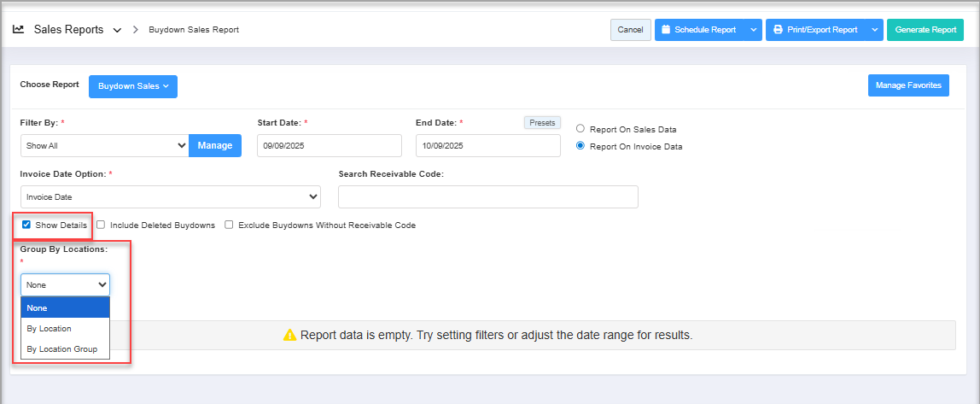The height and width of the screenshot is (404, 980).
Task: Click the printer icon on Print/Export Report
Action: click(x=777, y=30)
